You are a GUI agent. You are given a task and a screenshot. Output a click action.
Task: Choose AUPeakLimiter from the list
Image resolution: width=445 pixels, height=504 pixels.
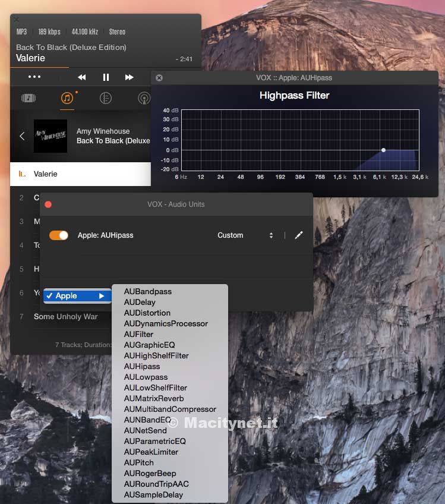coord(170,452)
